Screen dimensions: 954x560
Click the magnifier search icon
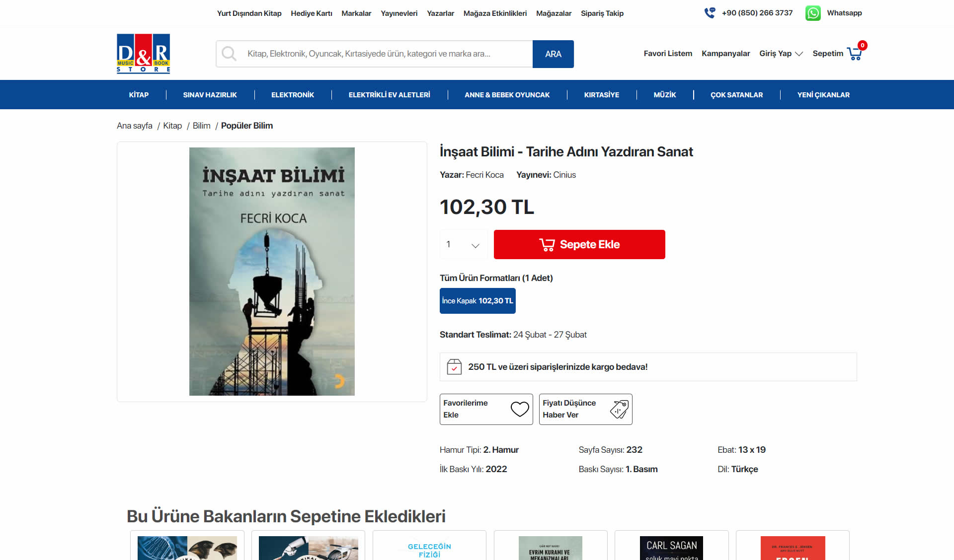[x=229, y=54]
